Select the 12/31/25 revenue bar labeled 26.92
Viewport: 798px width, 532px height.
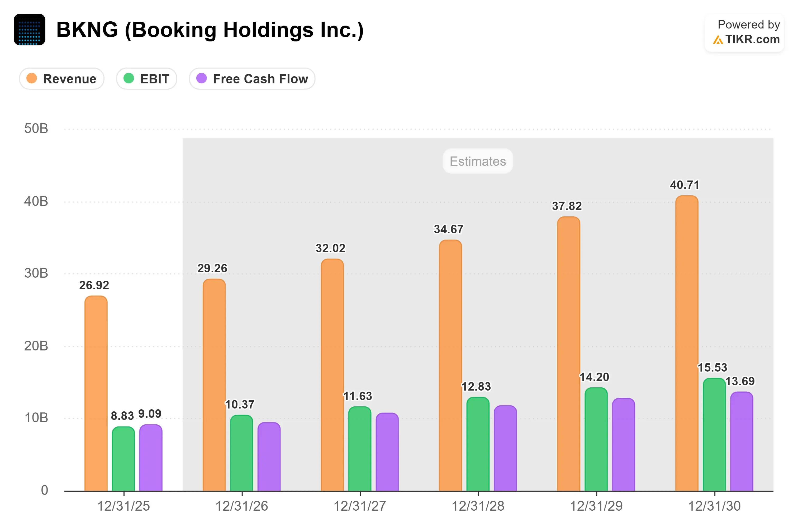[96, 393]
